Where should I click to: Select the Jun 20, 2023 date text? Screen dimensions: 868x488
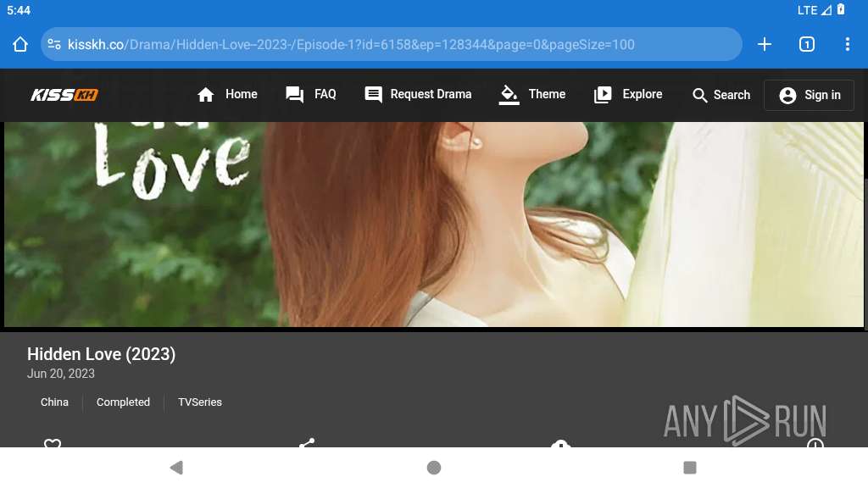tap(61, 374)
